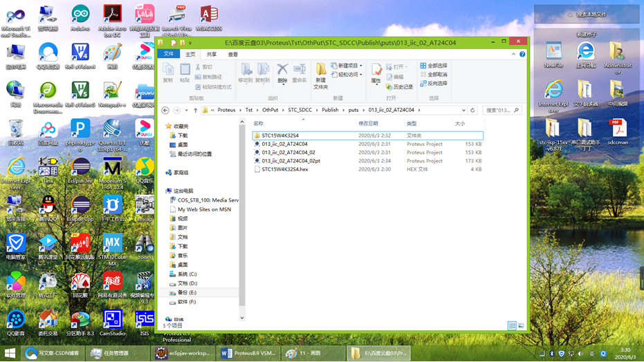Select the 013_iic_02_AT24C04_02pt file
The width and height of the screenshot is (644, 362).
click(367, 161)
